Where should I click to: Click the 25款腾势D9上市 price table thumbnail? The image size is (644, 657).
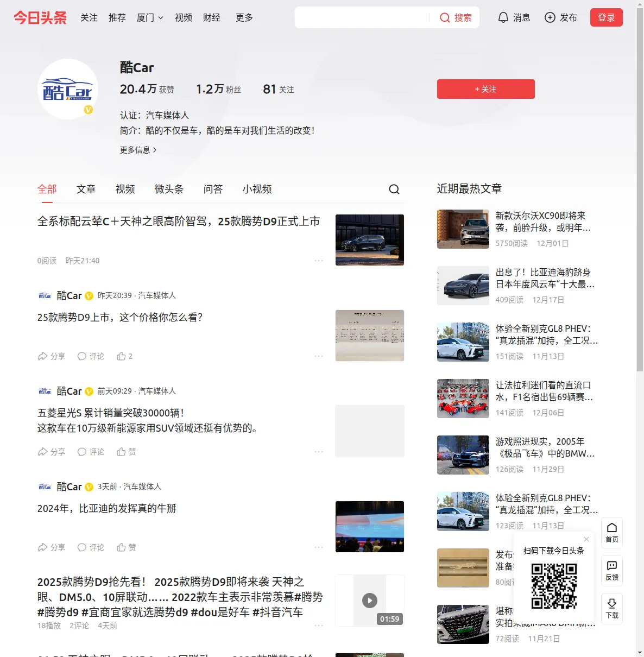click(370, 336)
